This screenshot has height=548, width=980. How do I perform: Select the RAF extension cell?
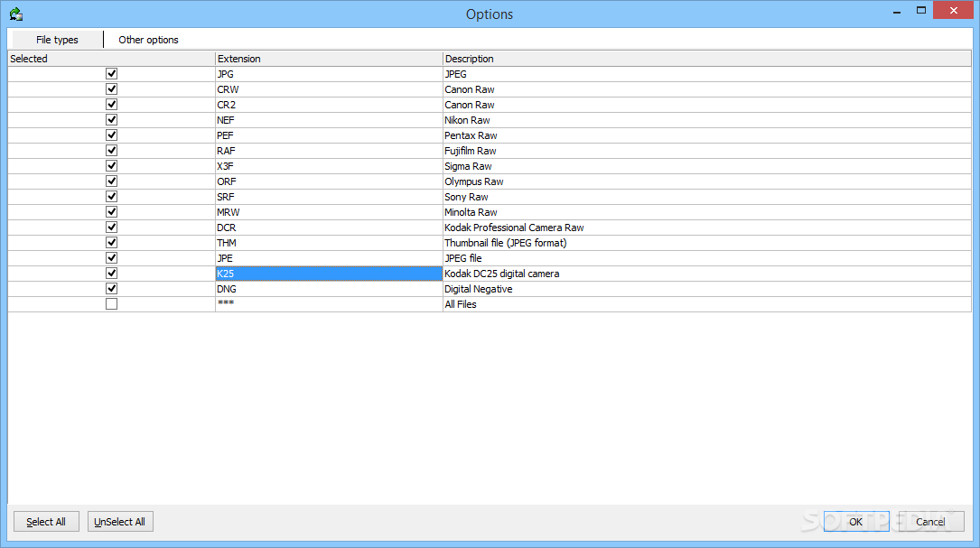329,151
